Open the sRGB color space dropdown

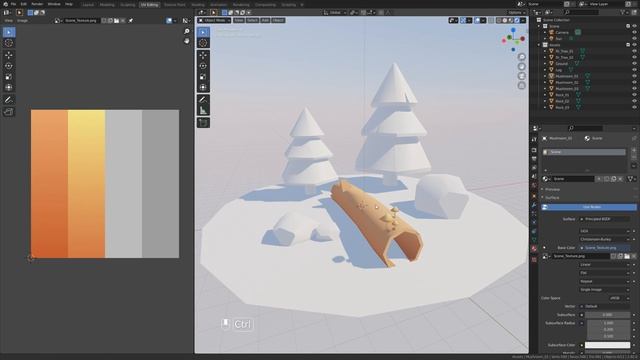click(x=619, y=298)
